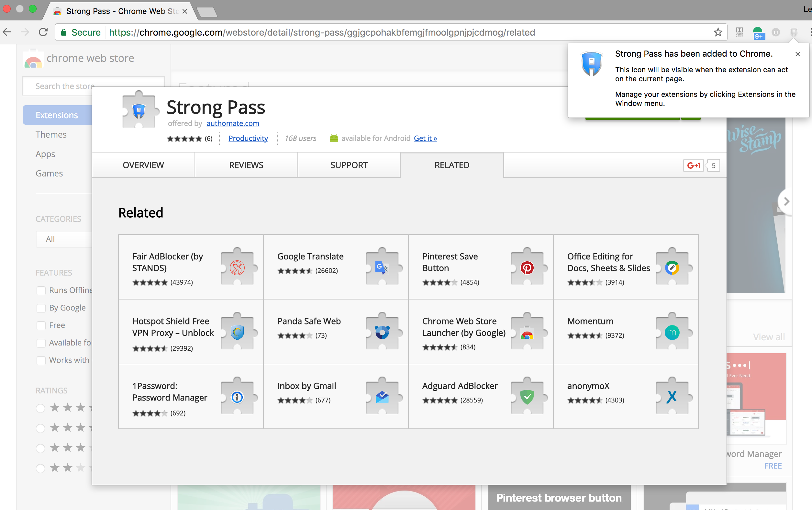
Task: Click the anonymoX extension icon
Action: 672,397
